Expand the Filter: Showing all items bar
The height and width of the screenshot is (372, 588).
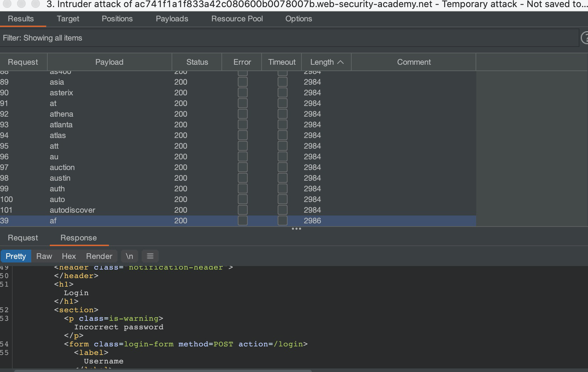tap(289, 38)
